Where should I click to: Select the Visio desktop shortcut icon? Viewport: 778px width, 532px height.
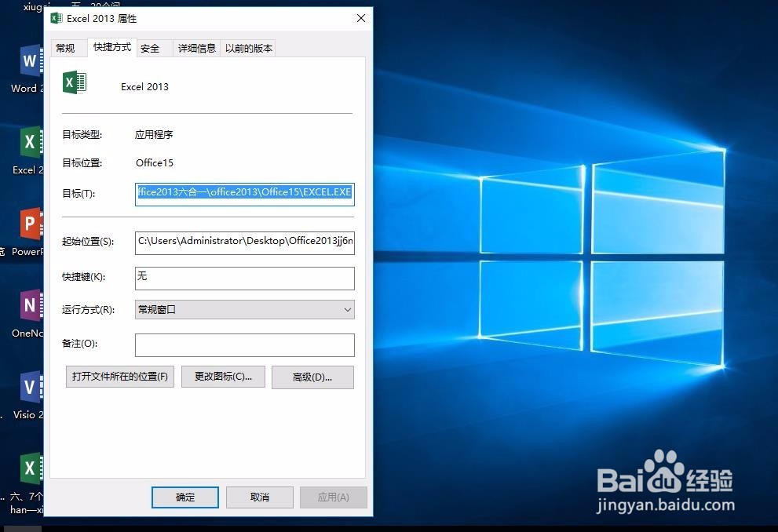click(31, 387)
